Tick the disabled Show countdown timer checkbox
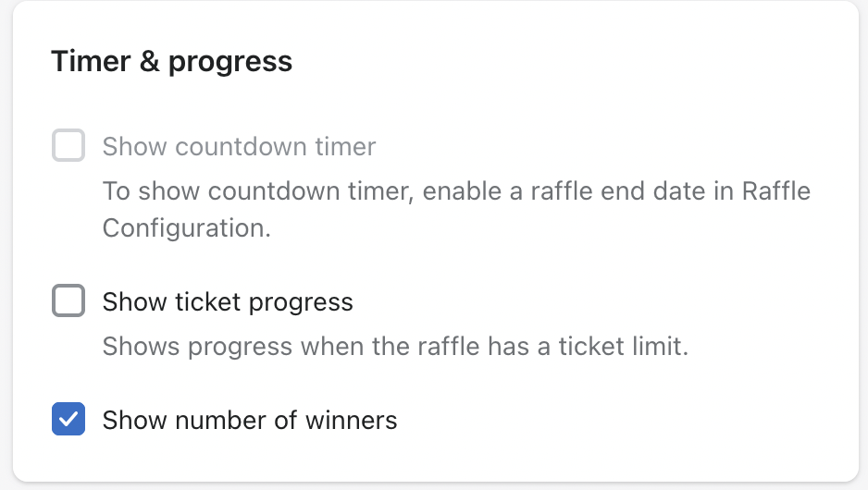 coord(68,145)
